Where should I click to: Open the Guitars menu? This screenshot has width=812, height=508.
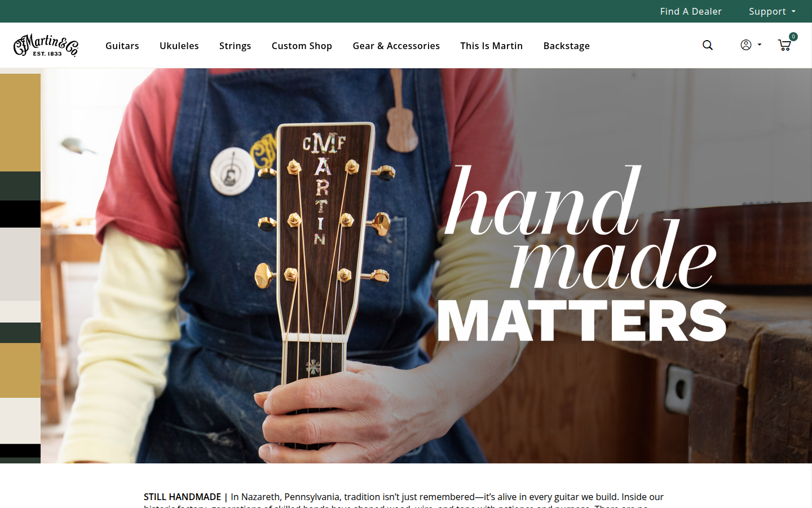122,46
